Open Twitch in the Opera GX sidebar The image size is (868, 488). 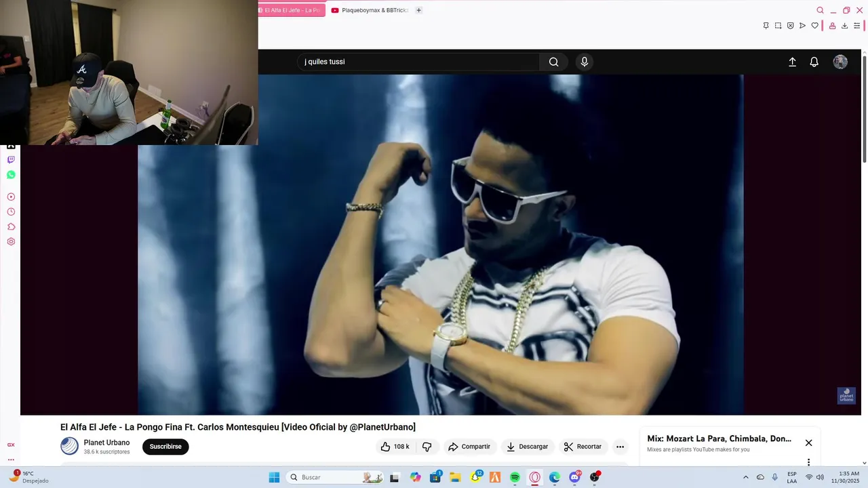(11, 160)
